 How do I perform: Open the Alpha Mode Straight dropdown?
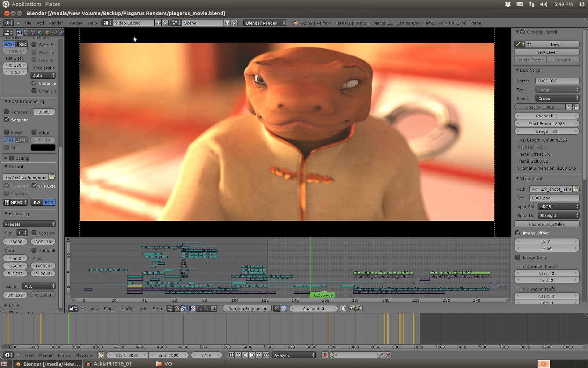point(558,215)
